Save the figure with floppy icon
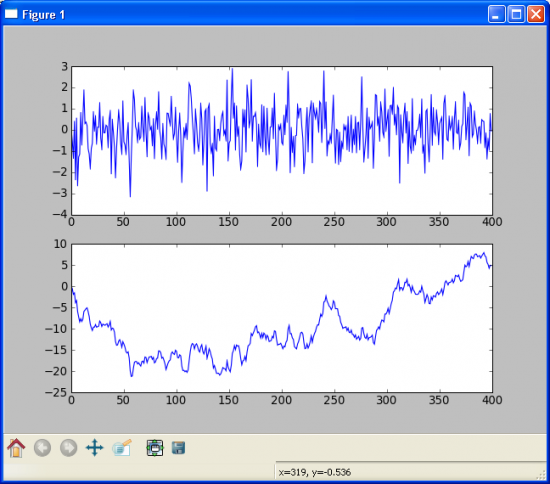Viewport: 550px width, 484px height. click(179, 448)
